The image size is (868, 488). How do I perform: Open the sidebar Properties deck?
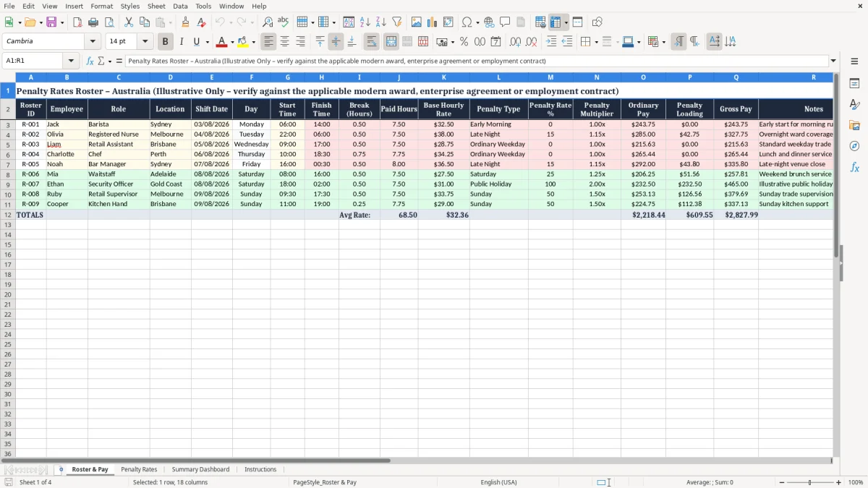click(854, 83)
